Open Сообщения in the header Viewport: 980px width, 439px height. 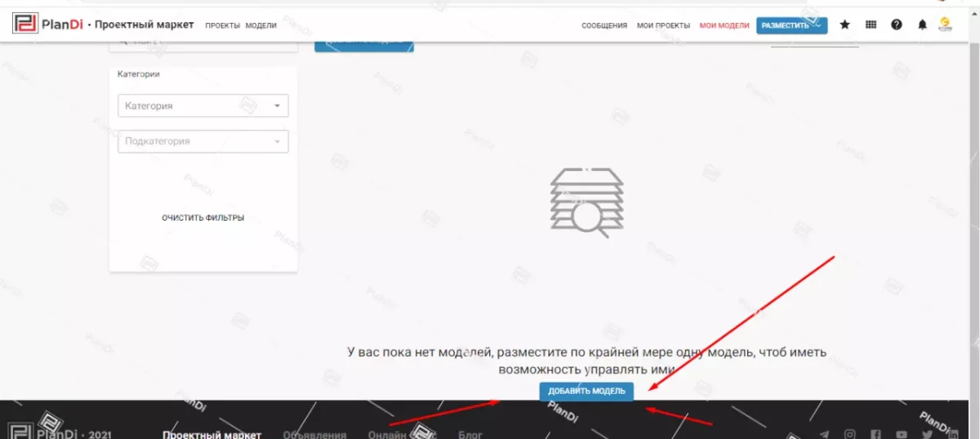click(x=604, y=25)
